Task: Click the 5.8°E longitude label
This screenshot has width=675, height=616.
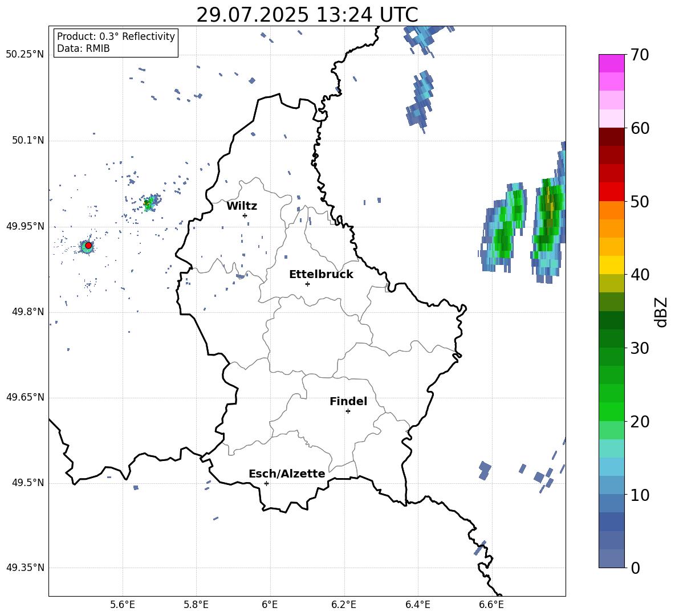Action: pyautogui.click(x=196, y=605)
